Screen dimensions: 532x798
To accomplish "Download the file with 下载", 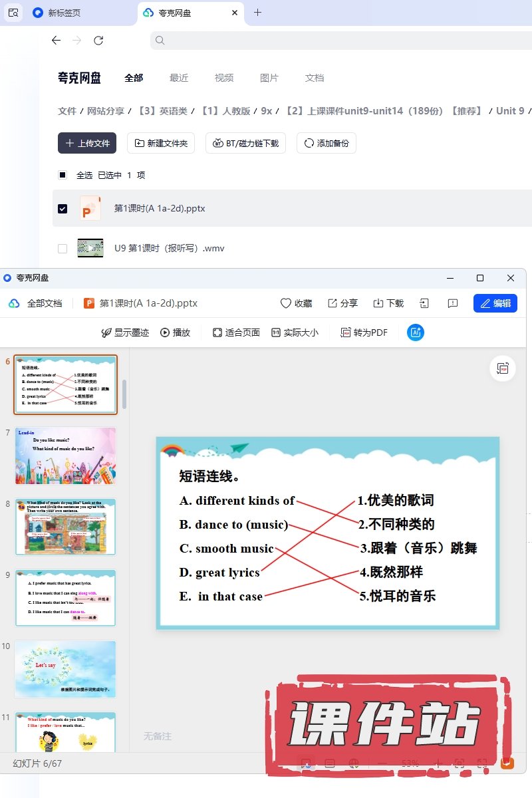I will click(x=388, y=303).
